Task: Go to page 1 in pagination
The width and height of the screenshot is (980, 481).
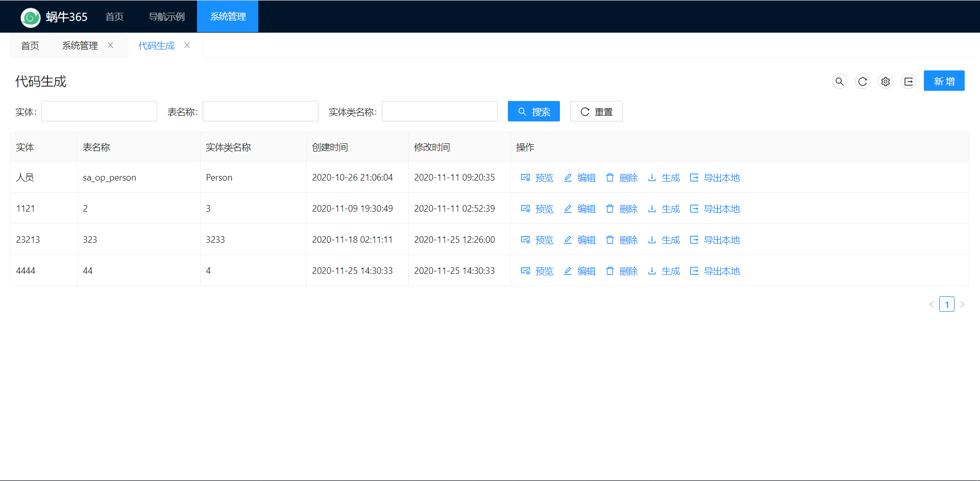Action: coord(947,305)
